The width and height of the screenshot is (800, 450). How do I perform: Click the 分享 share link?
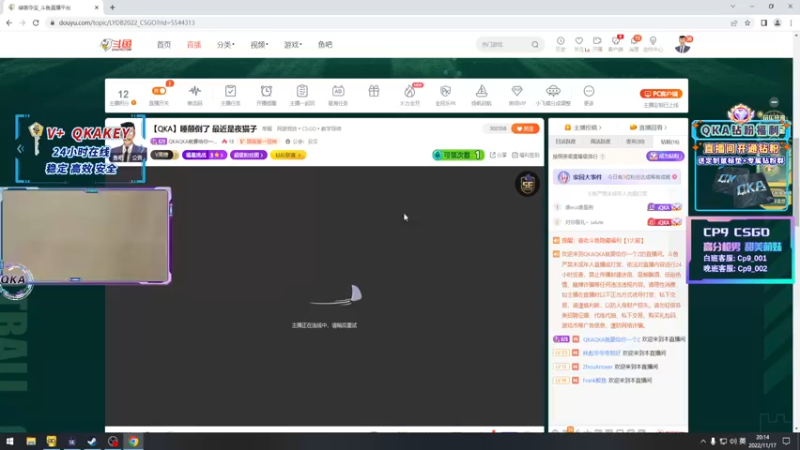click(498, 155)
